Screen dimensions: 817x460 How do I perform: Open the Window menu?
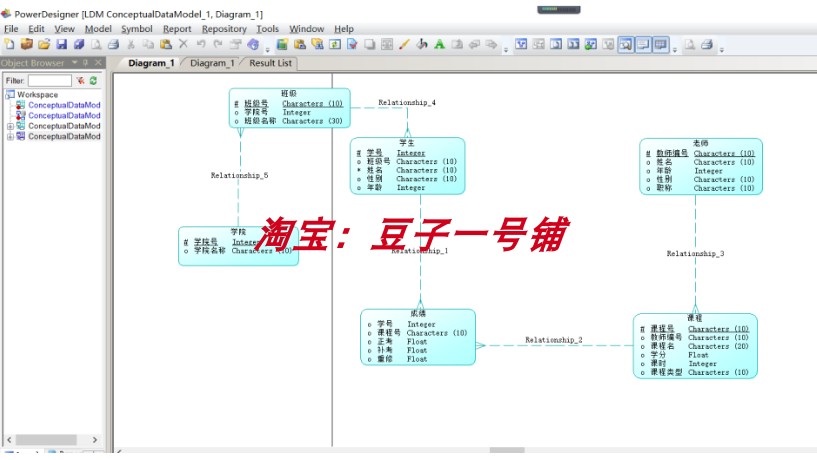point(306,29)
